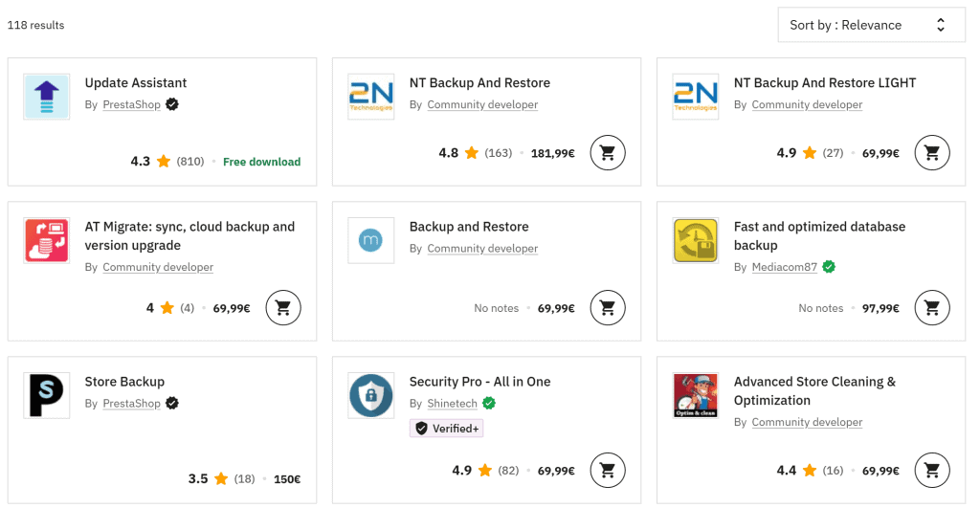This screenshot has height=508, width=980.
Task: Click the Verified+ badge on Security Pro
Action: [x=446, y=428]
